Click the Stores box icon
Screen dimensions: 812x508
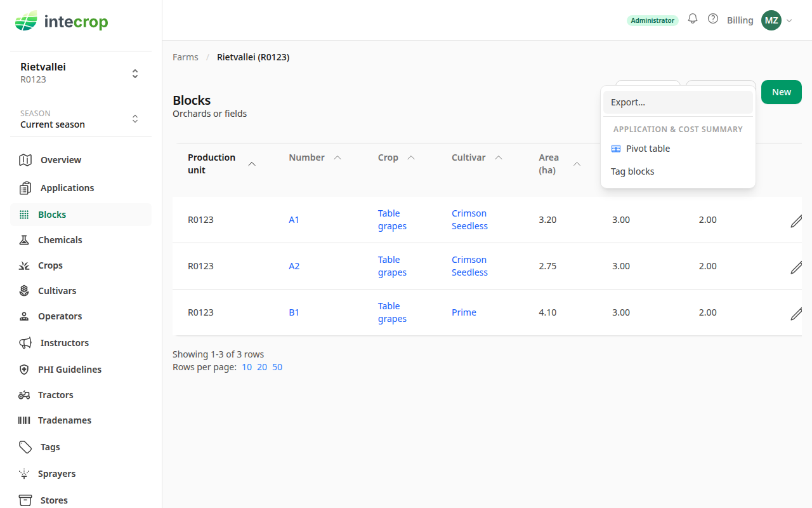pyautogui.click(x=25, y=500)
